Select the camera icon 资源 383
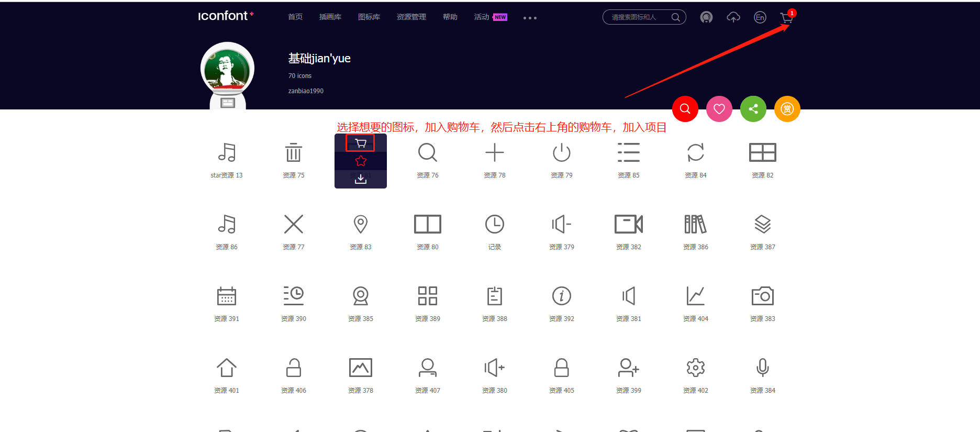The image size is (980, 432). (x=763, y=296)
